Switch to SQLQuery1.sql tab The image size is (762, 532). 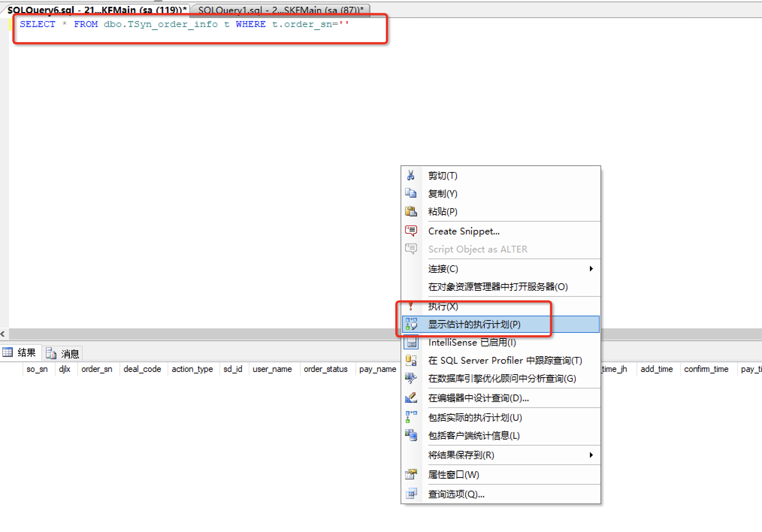pyautogui.click(x=280, y=10)
